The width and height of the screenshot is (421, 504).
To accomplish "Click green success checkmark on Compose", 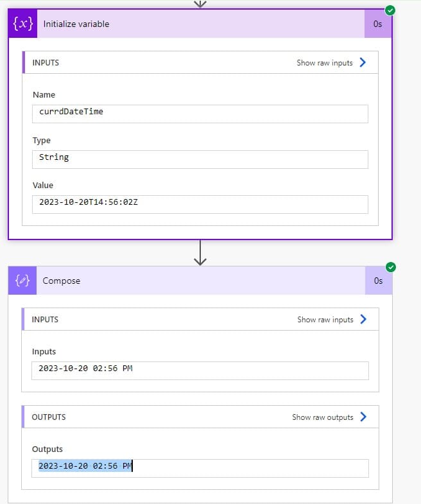I will pyautogui.click(x=391, y=267).
